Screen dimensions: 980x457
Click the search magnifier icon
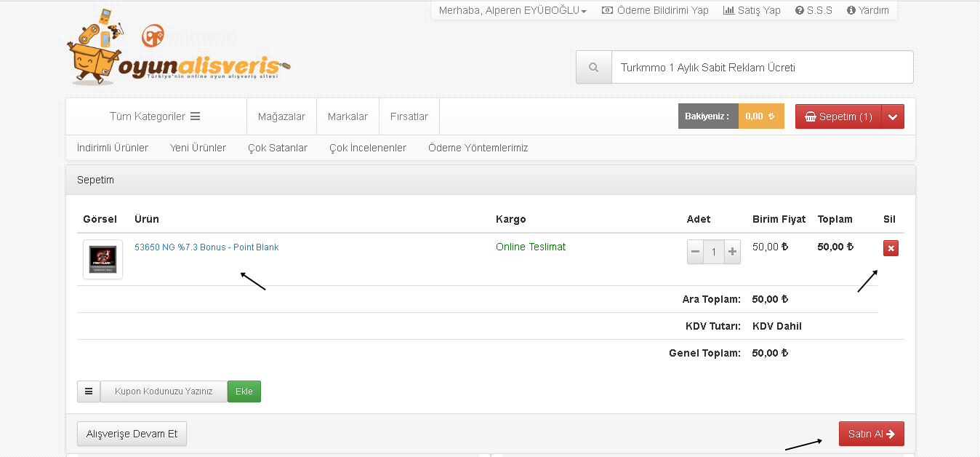tap(594, 68)
